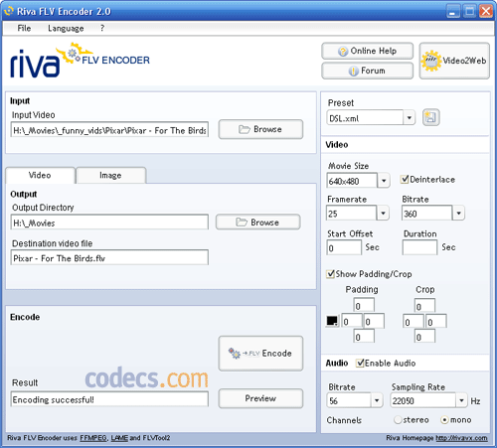Click the folder icon Browse for input video
Image resolution: width=497 pixels, height=448 pixels.
260,129
